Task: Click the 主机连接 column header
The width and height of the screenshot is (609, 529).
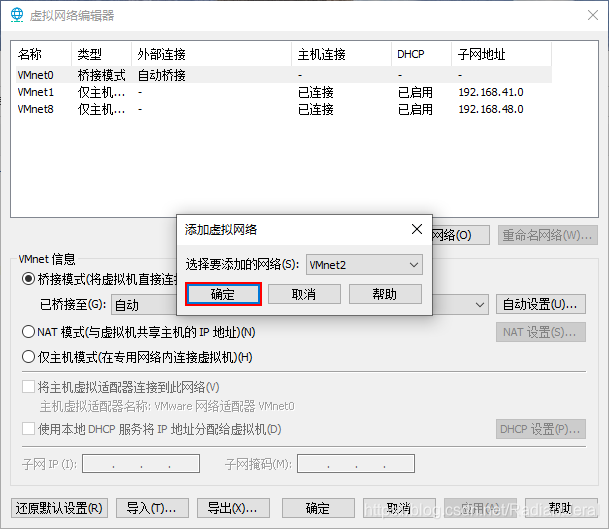Action: point(341,54)
